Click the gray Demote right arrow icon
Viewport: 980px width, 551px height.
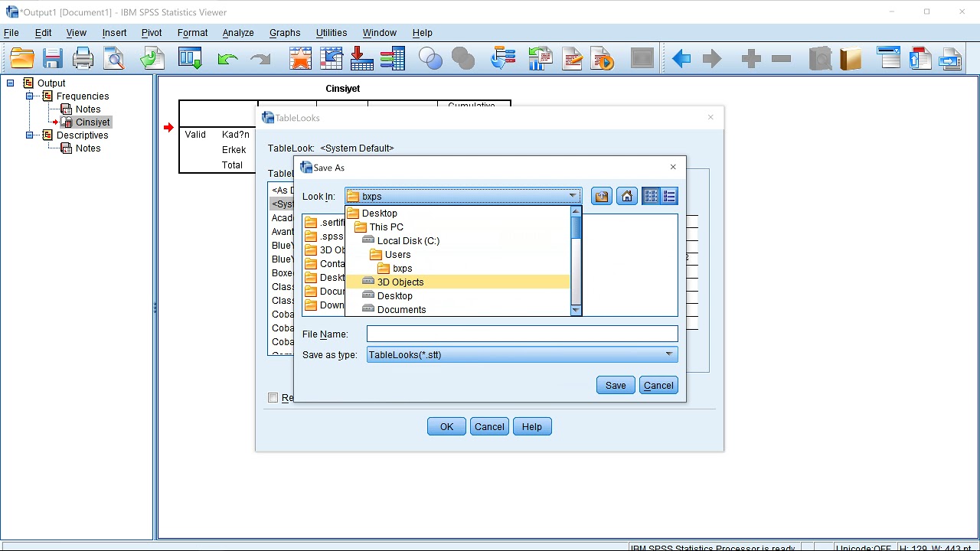tap(712, 59)
